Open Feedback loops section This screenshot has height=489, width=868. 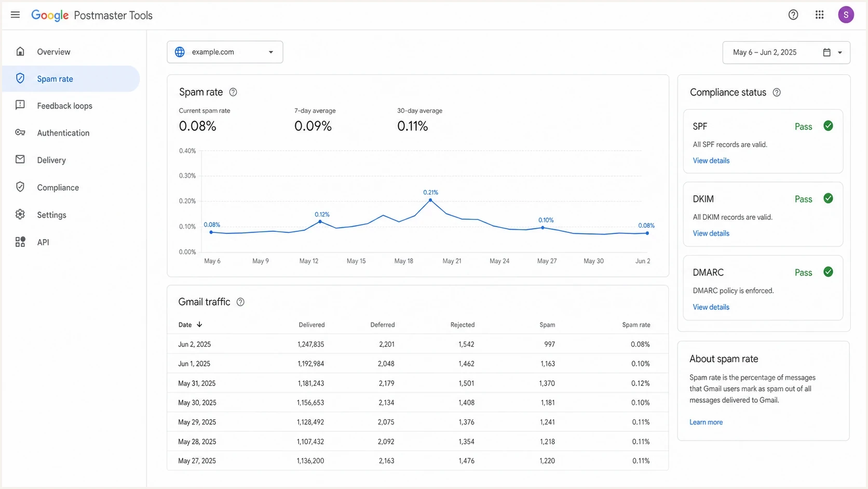(x=71, y=106)
